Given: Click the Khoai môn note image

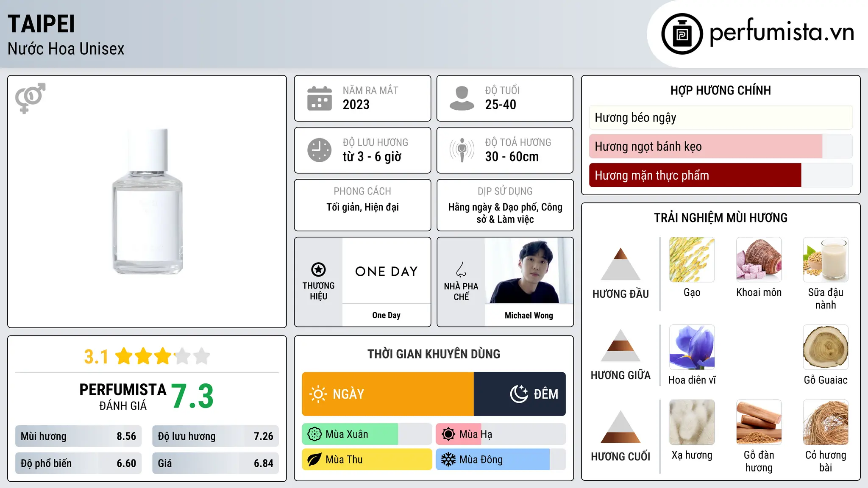Looking at the screenshot, I should pyautogui.click(x=759, y=260).
